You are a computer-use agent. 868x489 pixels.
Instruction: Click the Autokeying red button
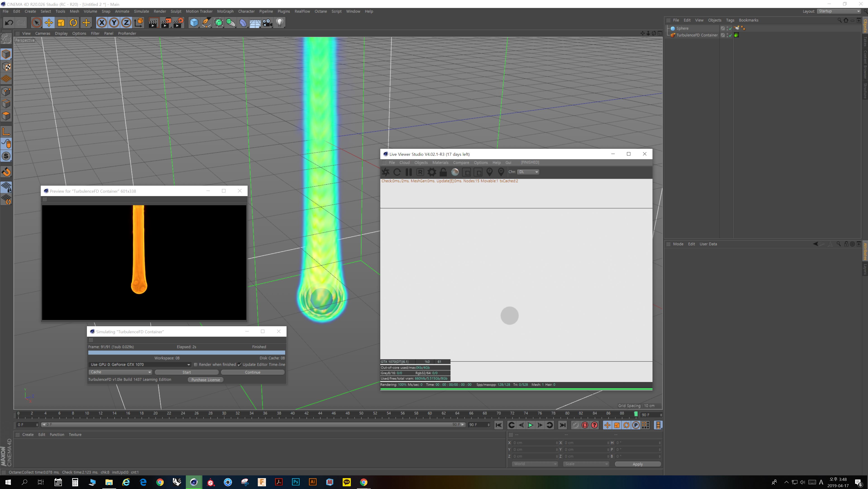[585, 425]
